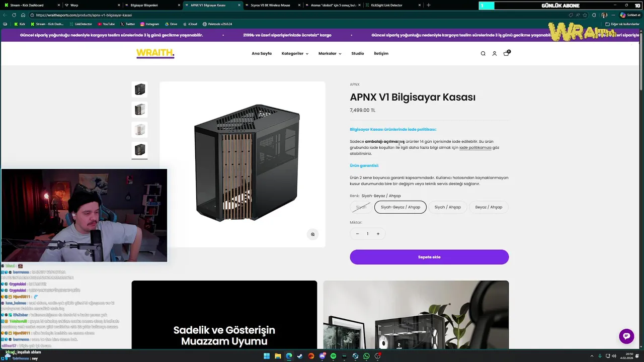Open the Studio menu item
Viewport: 644px width, 362px height.
pos(358,53)
